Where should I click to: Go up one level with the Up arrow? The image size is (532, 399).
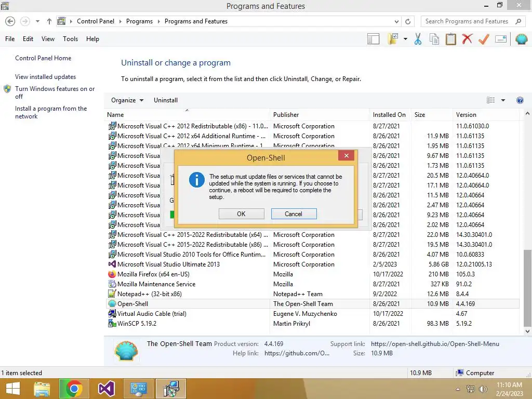tap(49, 21)
